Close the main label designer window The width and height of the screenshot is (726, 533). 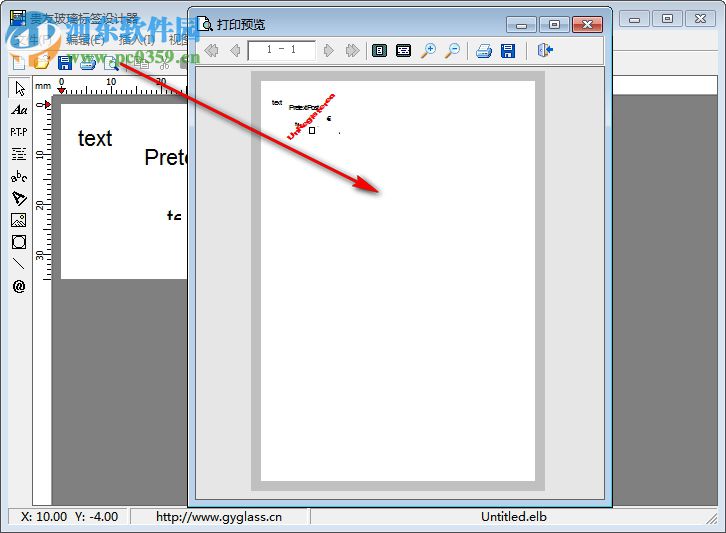[701, 19]
